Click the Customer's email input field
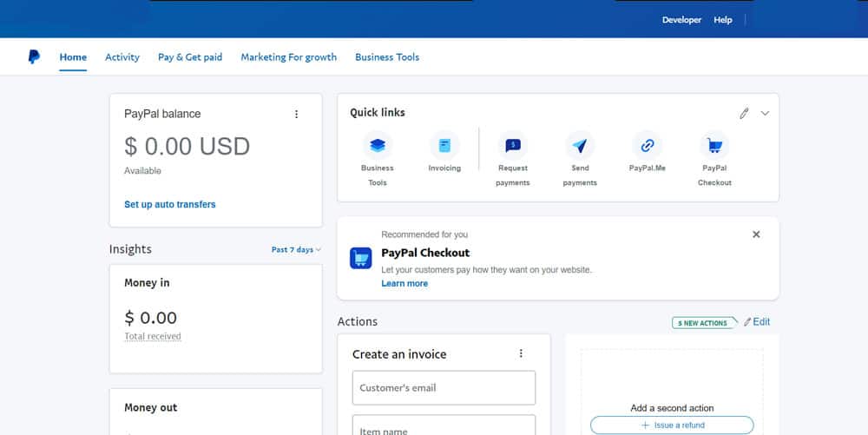The width and height of the screenshot is (868, 435). [x=444, y=387]
